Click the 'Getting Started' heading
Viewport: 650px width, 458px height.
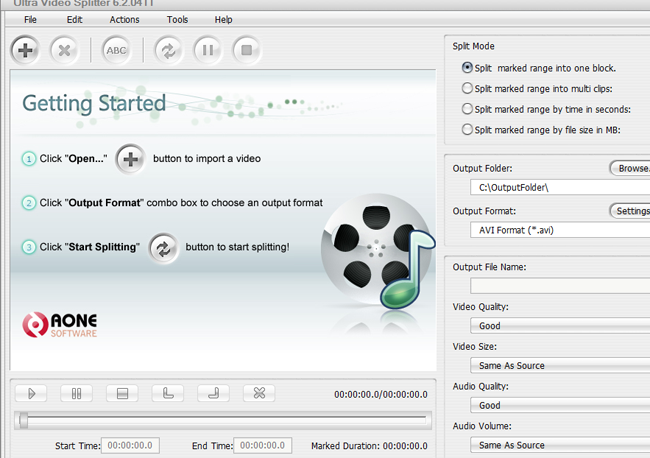pos(94,104)
